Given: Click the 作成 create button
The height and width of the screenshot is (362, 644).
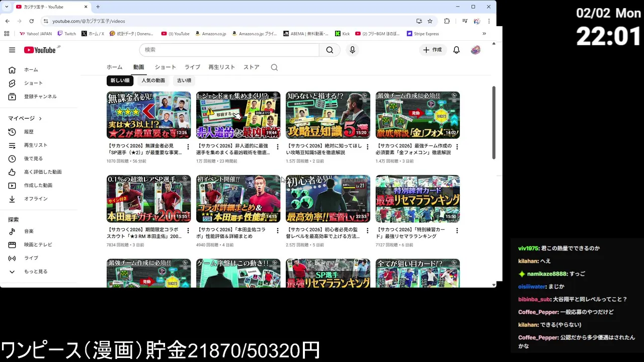Looking at the screenshot, I should [433, 50].
